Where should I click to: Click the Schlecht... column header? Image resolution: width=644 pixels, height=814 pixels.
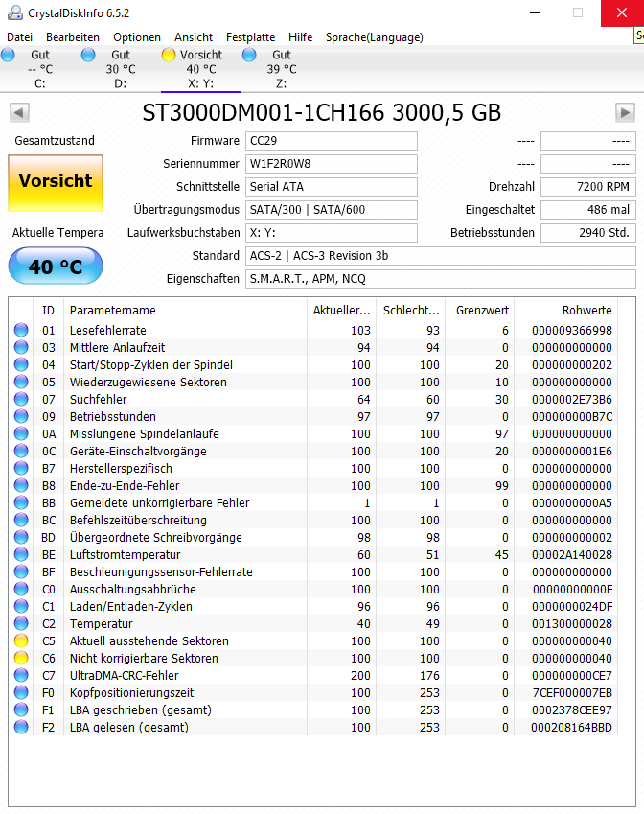tap(411, 311)
